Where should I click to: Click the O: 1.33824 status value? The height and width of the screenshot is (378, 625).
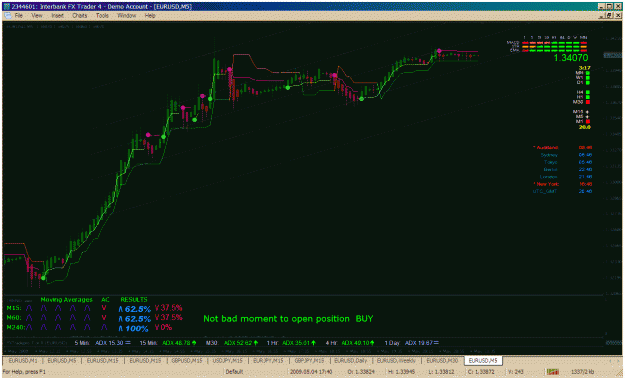pos(362,372)
